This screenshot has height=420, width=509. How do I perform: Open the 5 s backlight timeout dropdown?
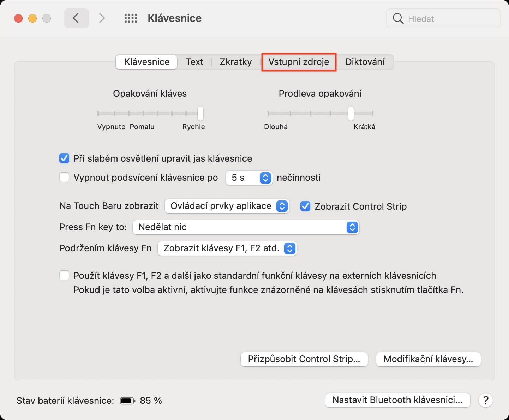[249, 178]
